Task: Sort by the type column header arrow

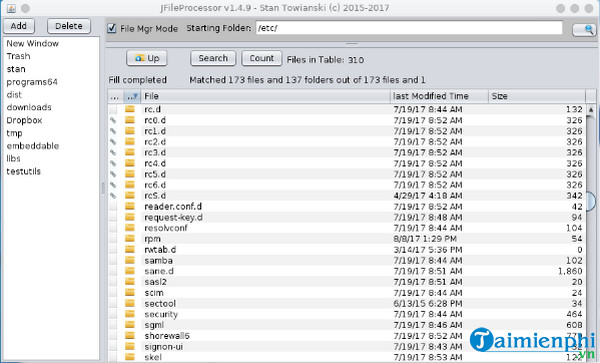Action: tap(132, 96)
